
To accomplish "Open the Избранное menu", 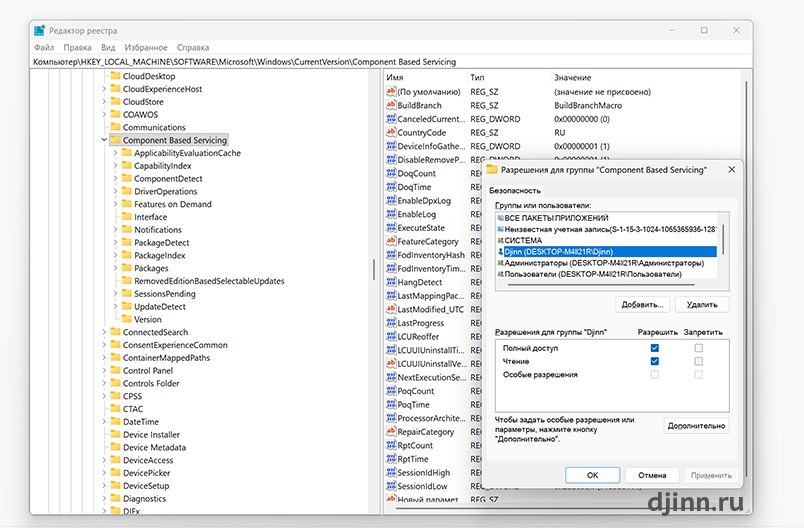I will point(146,47).
